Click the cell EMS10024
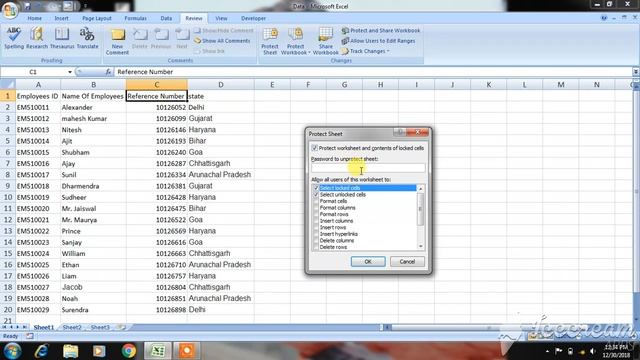 click(x=38, y=253)
